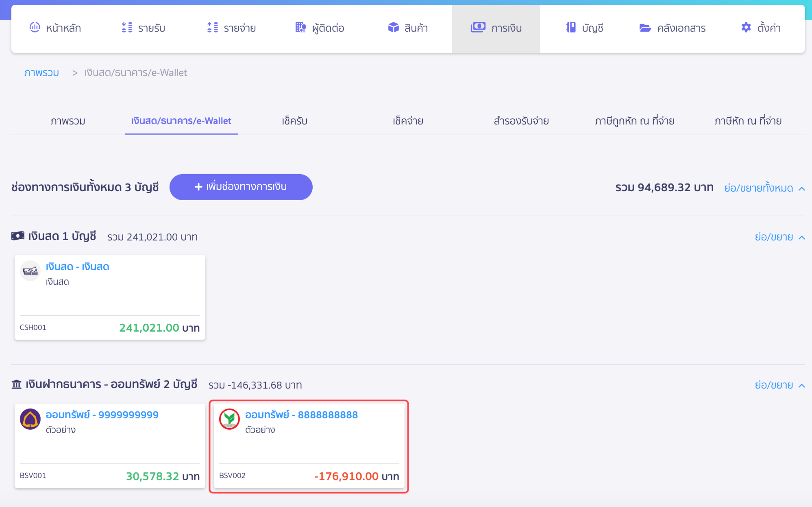Click the -176,910.00 บาท balance
Image resolution: width=812 pixels, height=507 pixels.
tap(357, 476)
